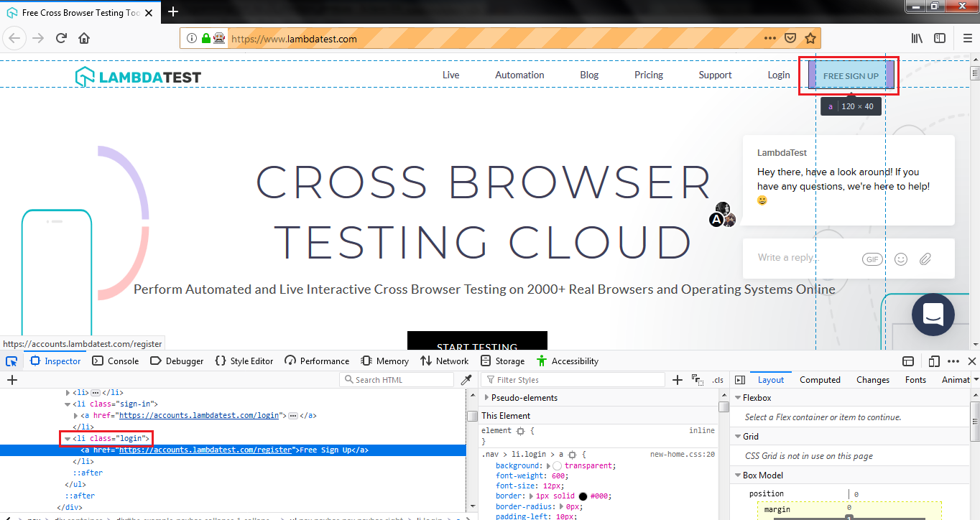
Task: Open the Firefox Library icon
Action: pyautogui.click(x=917, y=38)
